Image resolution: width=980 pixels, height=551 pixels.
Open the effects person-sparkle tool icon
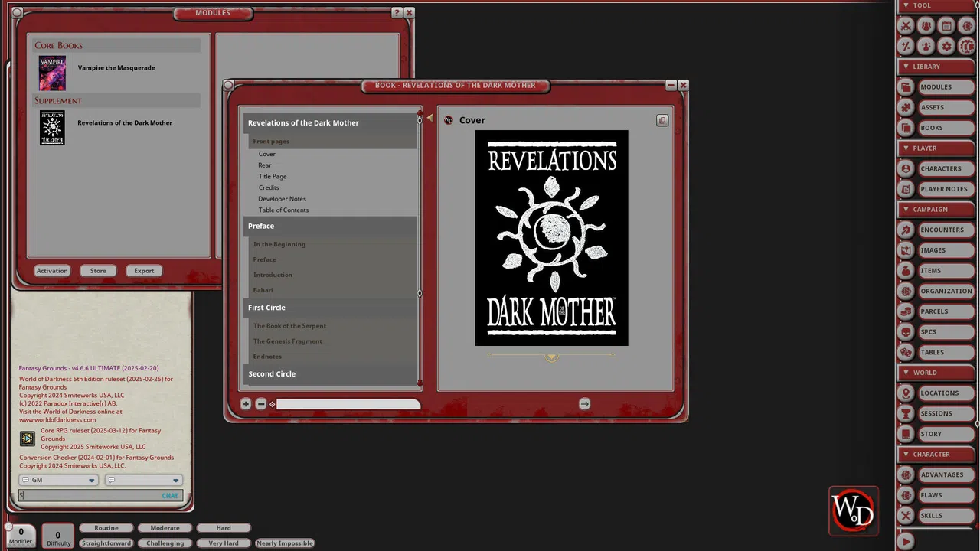coord(926,47)
